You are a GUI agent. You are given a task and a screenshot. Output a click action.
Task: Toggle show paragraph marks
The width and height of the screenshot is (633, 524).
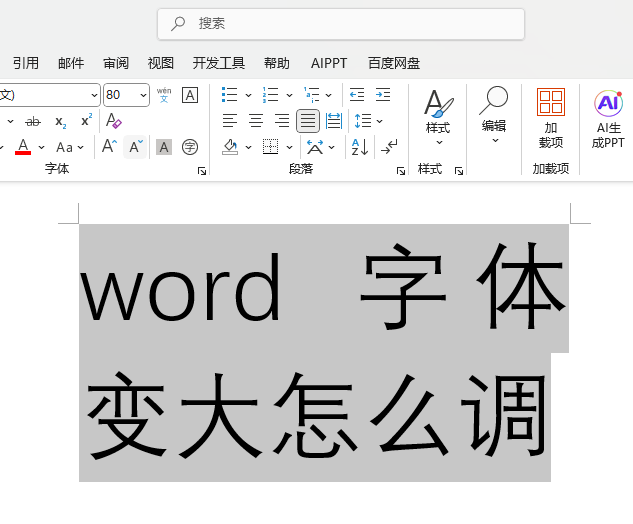(x=389, y=147)
